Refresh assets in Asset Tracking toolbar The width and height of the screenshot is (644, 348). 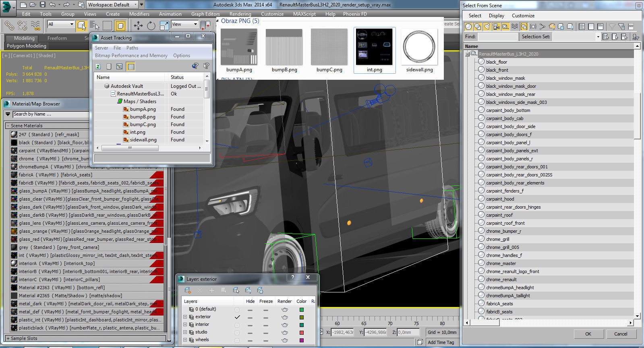[98, 66]
